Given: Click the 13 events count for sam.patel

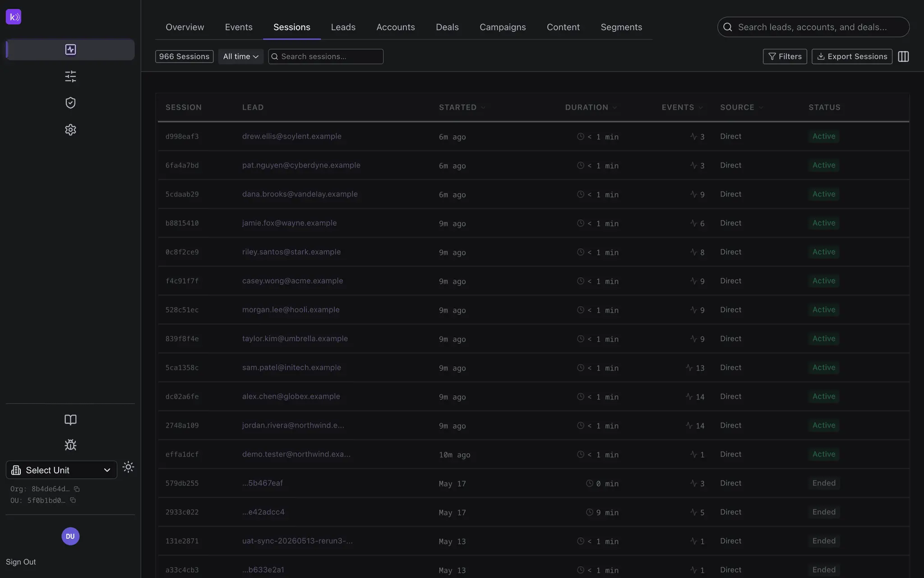Looking at the screenshot, I should point(695,368).
